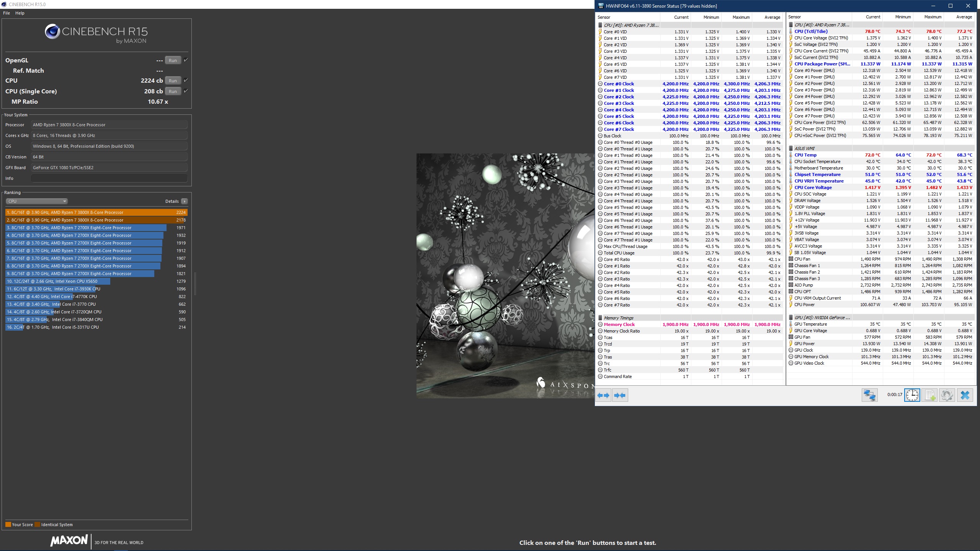Open HWiNFO sensor settings using the gear icon
Image resolution: width=980 pixels, height=551 pixels.
click(947, 395)
